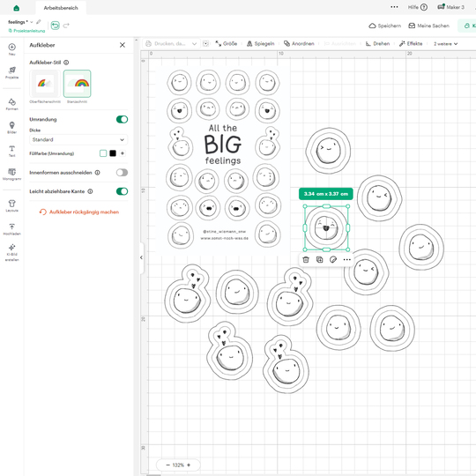
Task: Click Aufkleber rückgängig machen
Action: pos(79,212)
